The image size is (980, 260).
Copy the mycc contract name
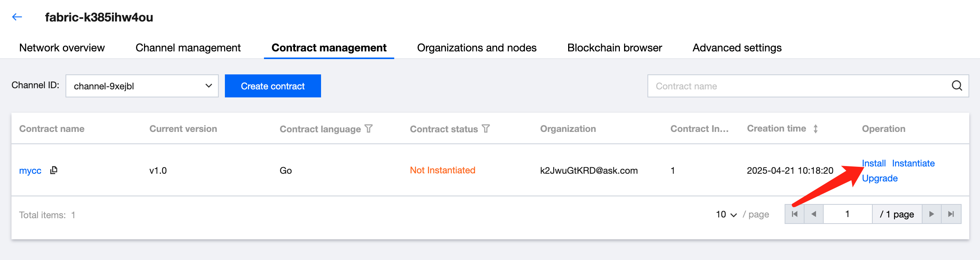click(x=54, y=170)
